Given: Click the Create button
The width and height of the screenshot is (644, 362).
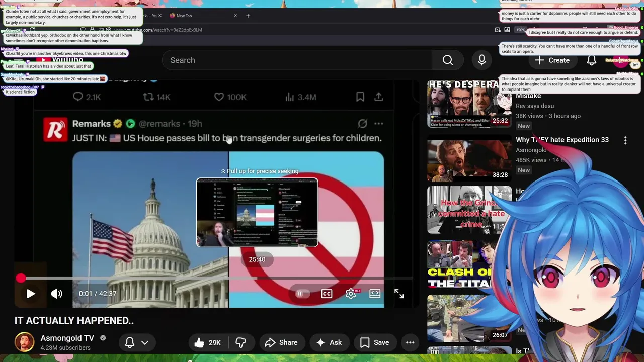Looking at the screenshot, I should point(552,60).
